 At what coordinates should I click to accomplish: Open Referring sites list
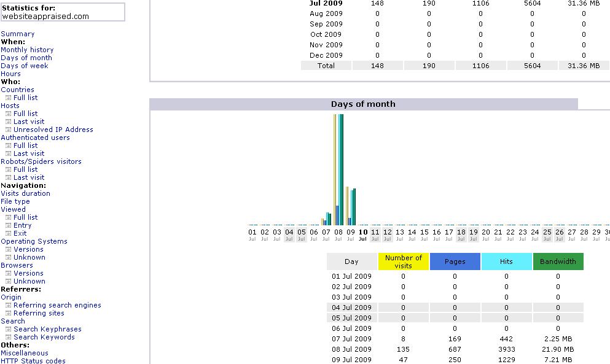(39, 313)
